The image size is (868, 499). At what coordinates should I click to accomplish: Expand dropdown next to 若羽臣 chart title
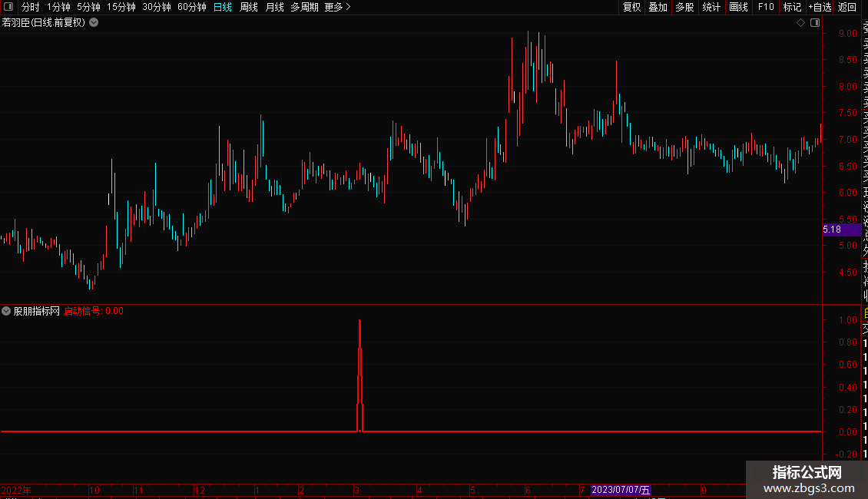pyautogui.click(x=94, y=22)
